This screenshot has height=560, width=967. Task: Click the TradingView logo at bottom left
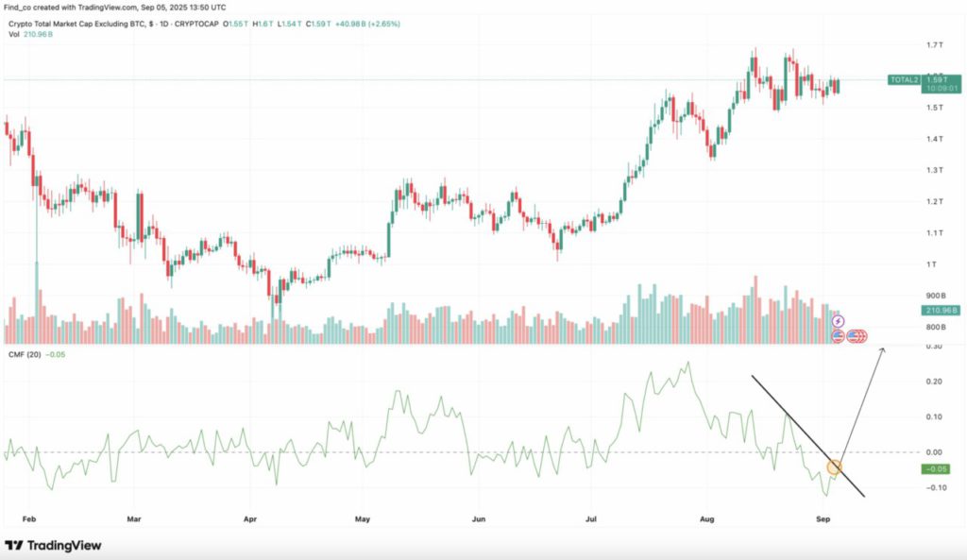click(53, 545)
